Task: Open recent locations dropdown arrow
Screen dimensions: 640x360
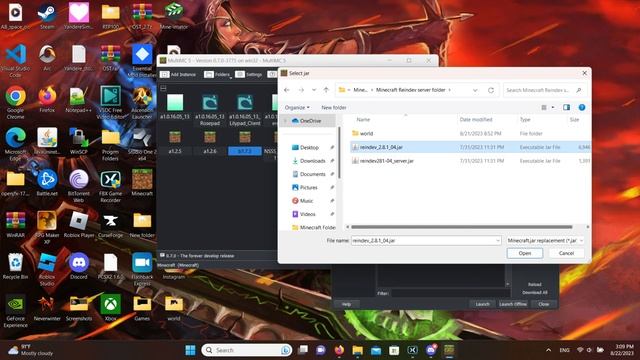Action: 314,90
